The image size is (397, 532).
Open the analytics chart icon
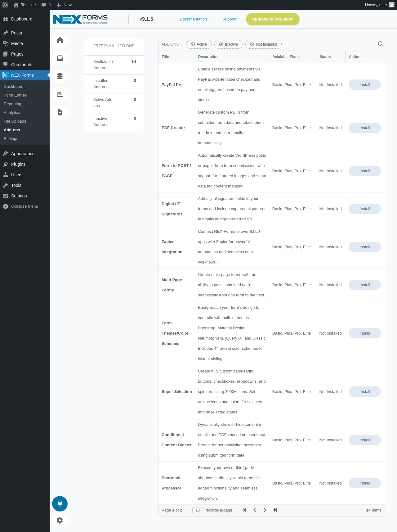(60, 94)
